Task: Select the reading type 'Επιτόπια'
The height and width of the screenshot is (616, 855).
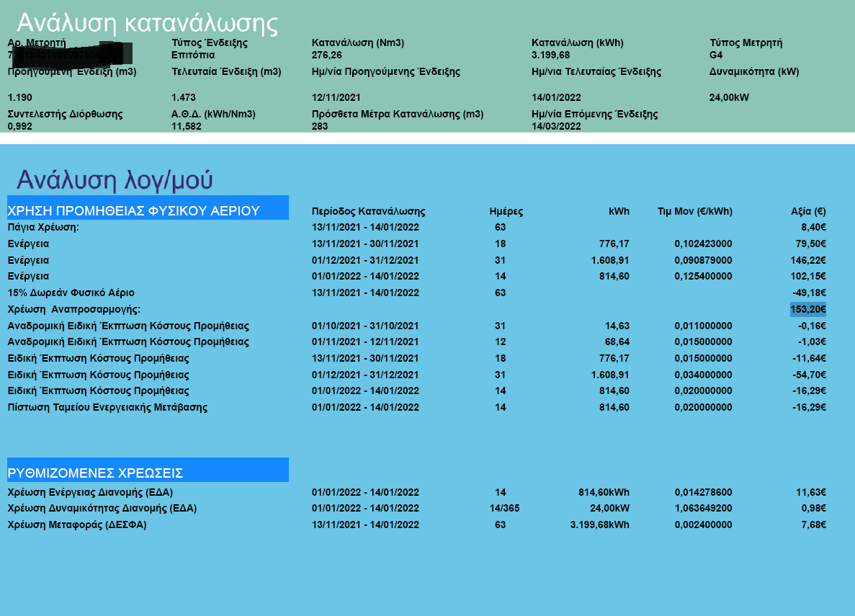Action: [x=193, y=55]
